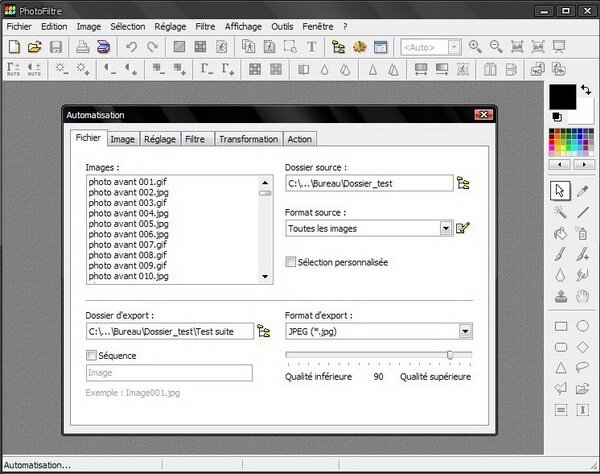Click the Print icon
The height and width of the screenshot is (474, 600).
pos(82,47)
